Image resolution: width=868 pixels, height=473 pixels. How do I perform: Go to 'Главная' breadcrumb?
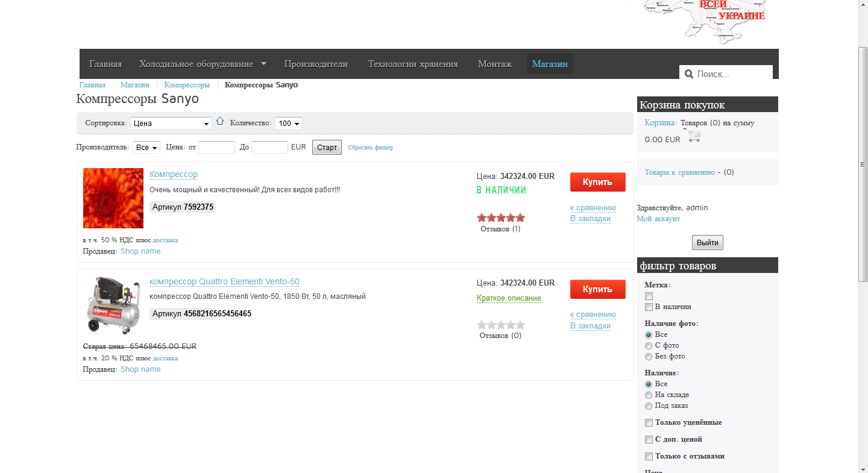92,85
